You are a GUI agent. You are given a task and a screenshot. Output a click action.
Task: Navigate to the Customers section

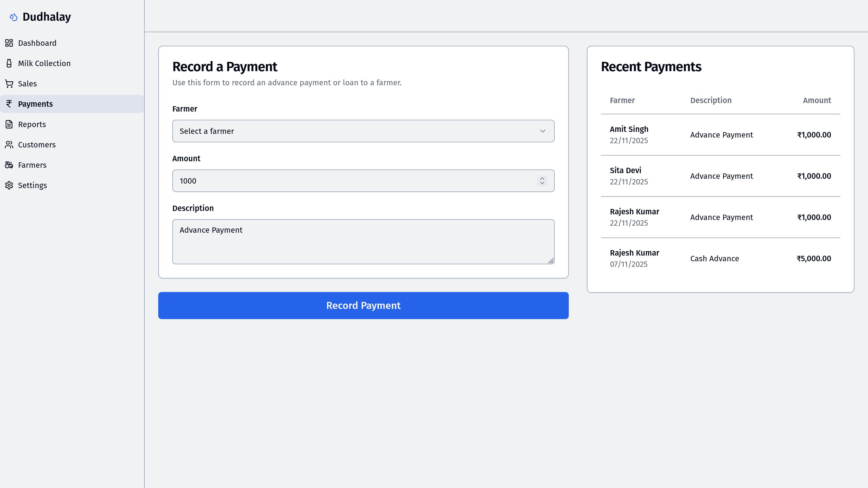tap(37, 145)
